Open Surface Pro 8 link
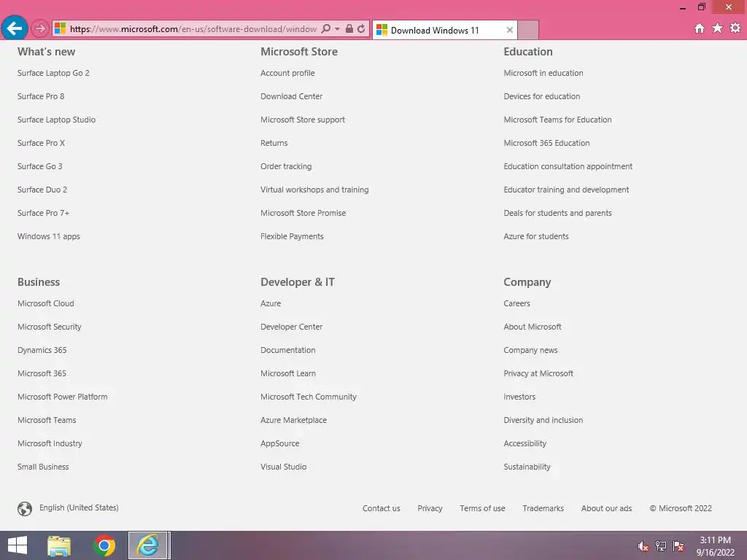Image resolution: width=747 pixels, height=560 pixels. (41, 96)
